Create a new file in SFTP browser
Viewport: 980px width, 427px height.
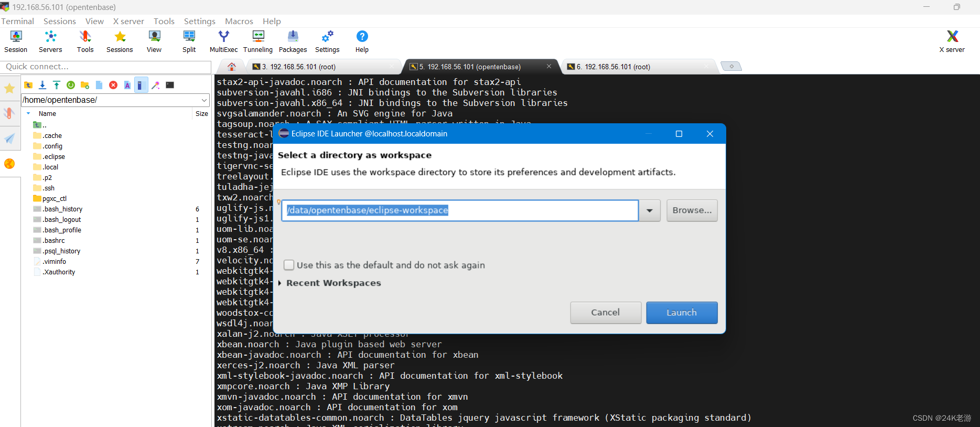[99, 85]
